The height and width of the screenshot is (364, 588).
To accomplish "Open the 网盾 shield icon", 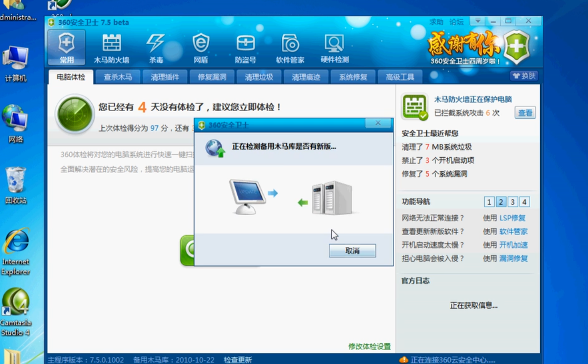I will [201, 48].
